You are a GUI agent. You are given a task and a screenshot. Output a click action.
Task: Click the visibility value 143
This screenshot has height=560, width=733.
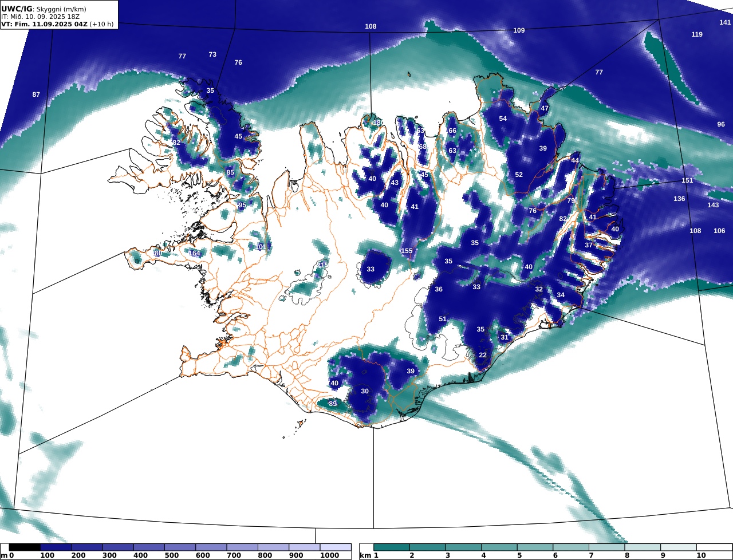(713, 205)
